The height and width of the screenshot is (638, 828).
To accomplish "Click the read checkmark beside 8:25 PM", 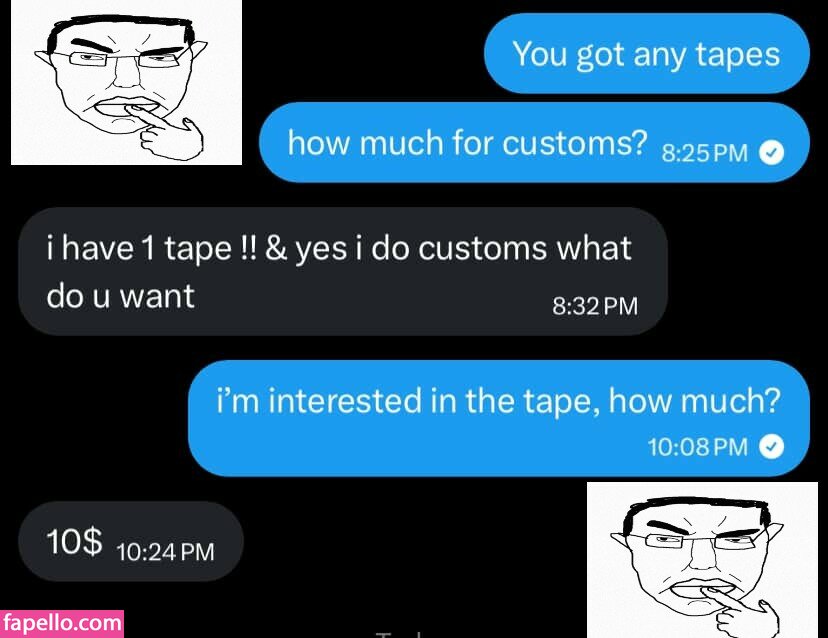I will coord(771,153).
